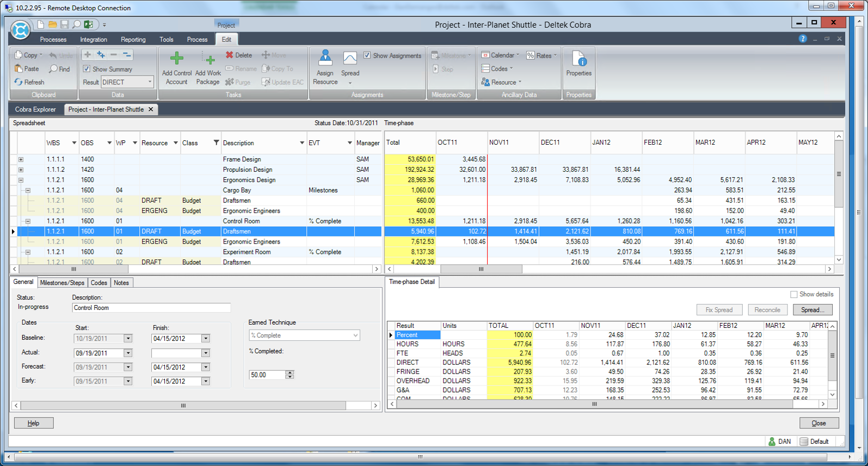Image resolution: width=868 pixels, height=466 pixels.
Task: Click the Description field containing Control Room
Action: [151, 308]
